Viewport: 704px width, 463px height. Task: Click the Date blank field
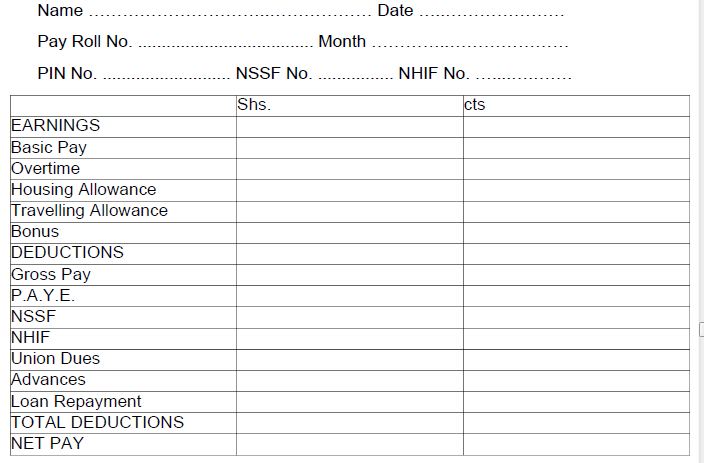492,13
